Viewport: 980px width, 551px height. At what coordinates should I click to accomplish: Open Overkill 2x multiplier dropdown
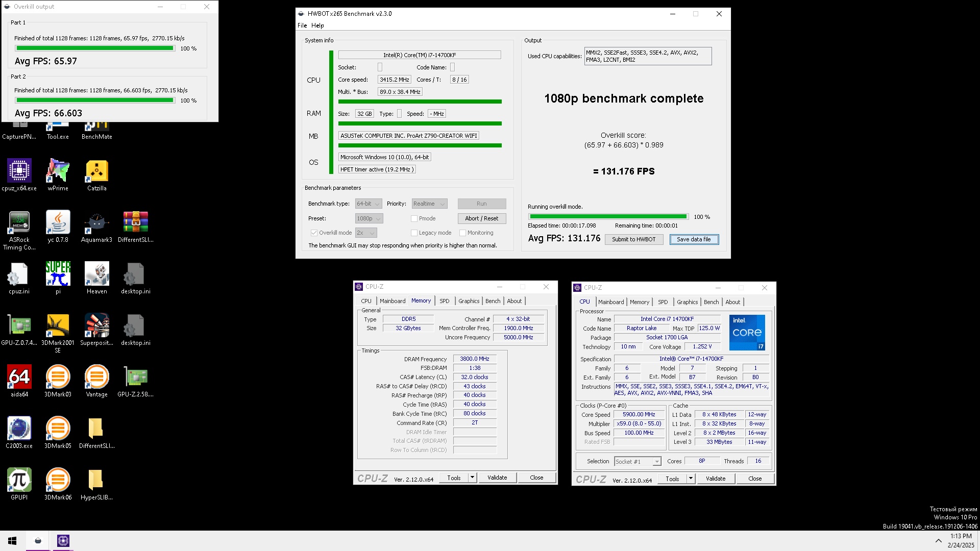point(366,233)
